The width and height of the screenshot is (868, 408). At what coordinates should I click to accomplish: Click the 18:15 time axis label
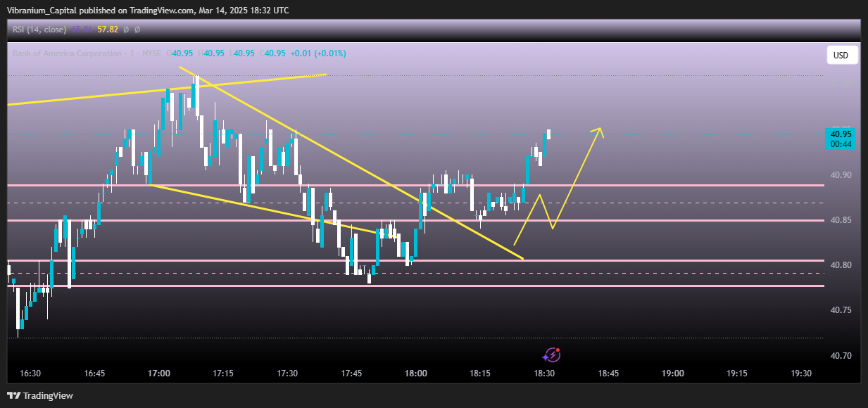point(480,374)
